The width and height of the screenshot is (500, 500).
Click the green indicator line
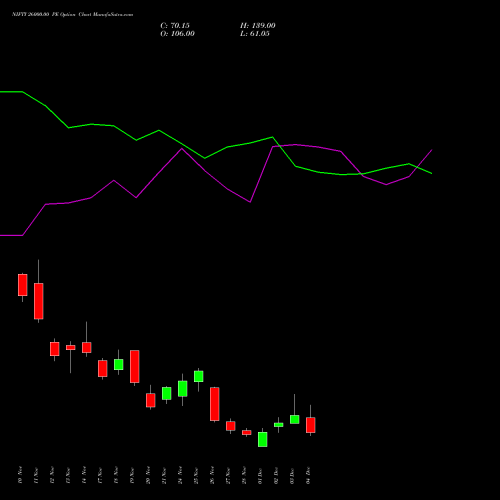click(216, 152)
